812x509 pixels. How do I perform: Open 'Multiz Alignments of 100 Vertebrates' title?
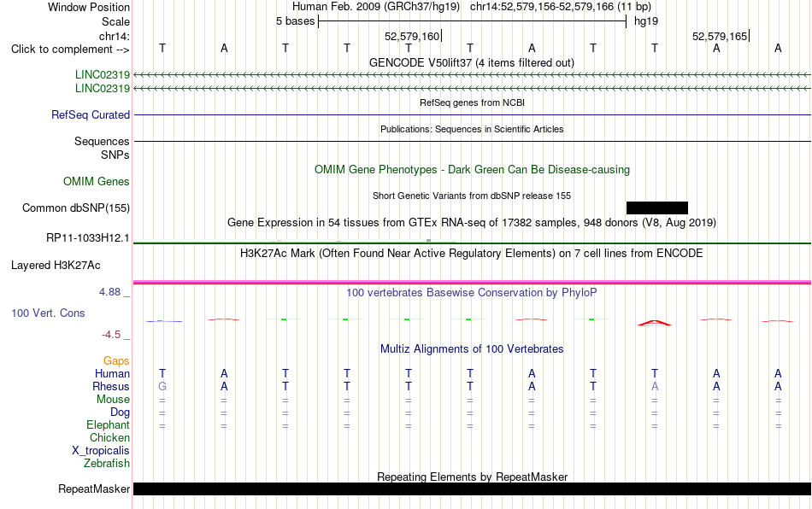coord(472,349)
